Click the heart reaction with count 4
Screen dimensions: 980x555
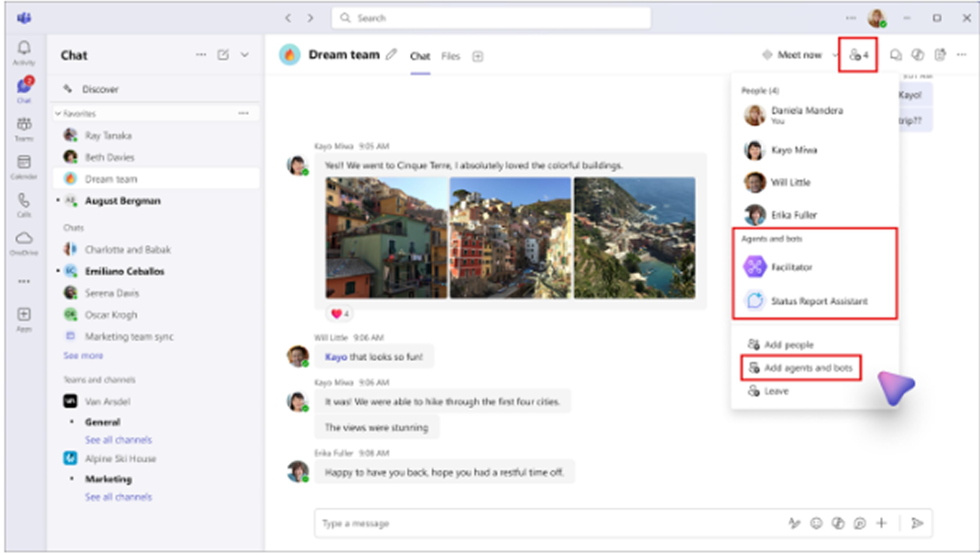click(x=340, y=314)
